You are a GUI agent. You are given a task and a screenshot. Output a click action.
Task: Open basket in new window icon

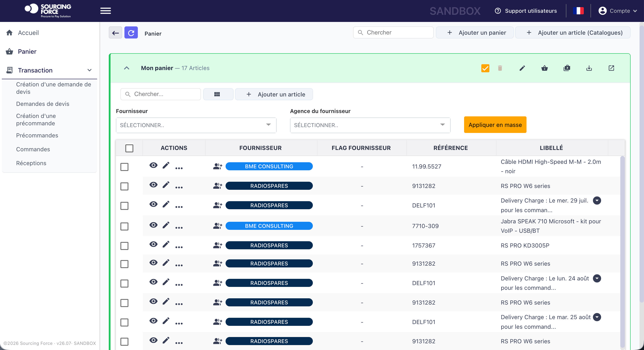click(611, 68)
